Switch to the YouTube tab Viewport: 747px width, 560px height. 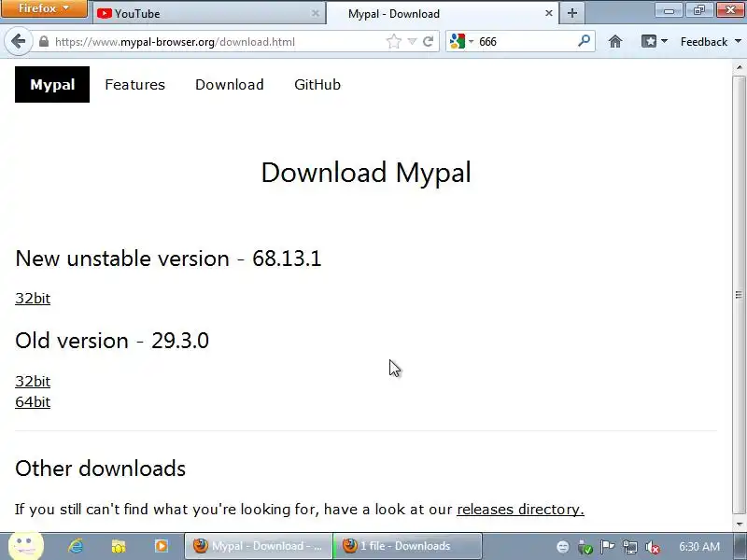(208, 13)
